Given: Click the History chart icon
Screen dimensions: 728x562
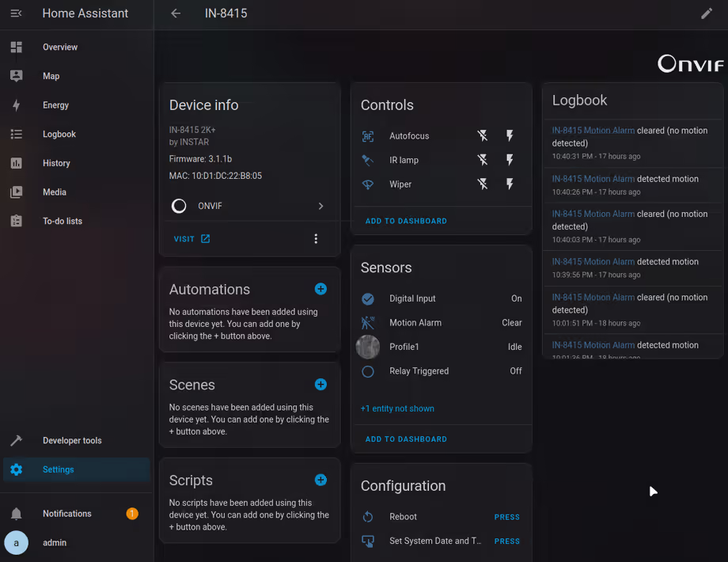Looking at the screenshot, I should [17, 163].
